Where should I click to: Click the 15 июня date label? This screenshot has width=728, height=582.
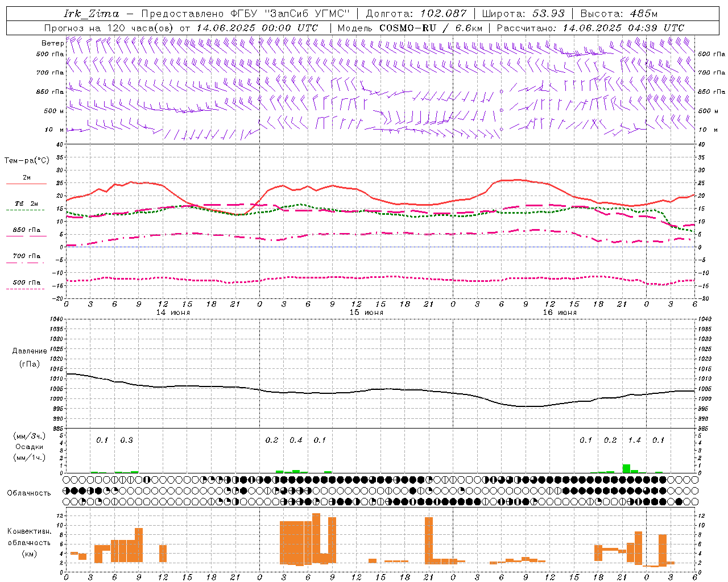pyautogui.click(x=366, y=313)
